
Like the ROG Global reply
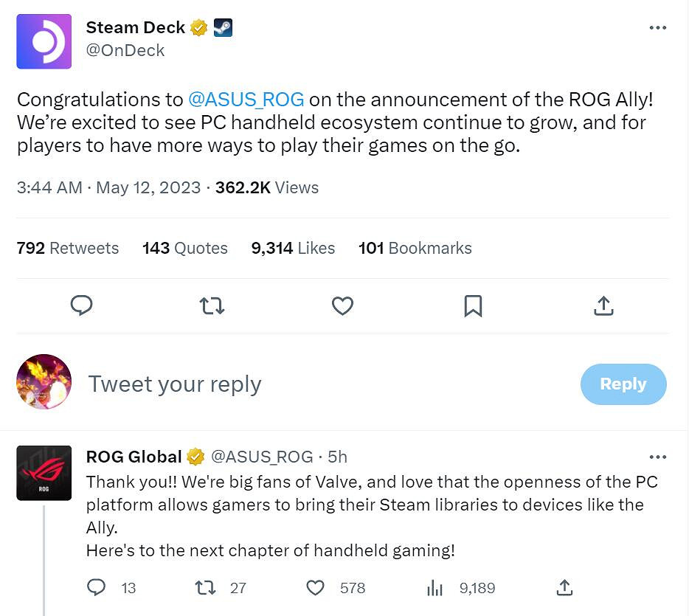coord(316,588)
